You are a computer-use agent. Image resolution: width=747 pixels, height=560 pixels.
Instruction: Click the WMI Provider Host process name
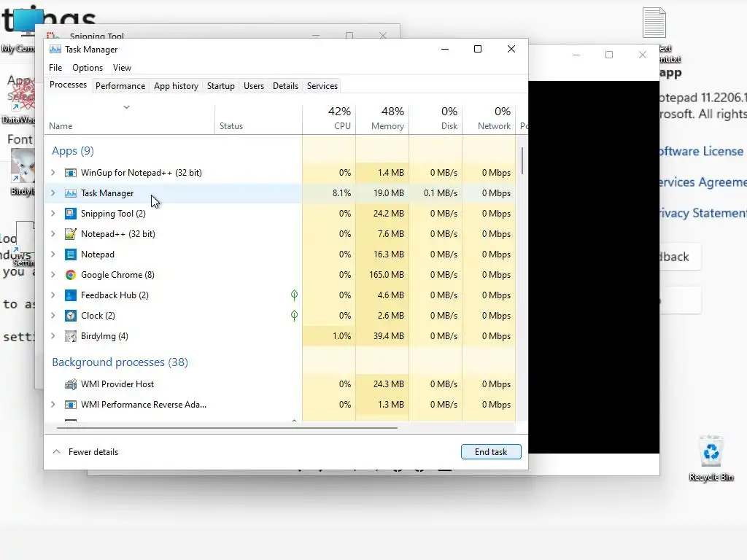click(117, 384)
